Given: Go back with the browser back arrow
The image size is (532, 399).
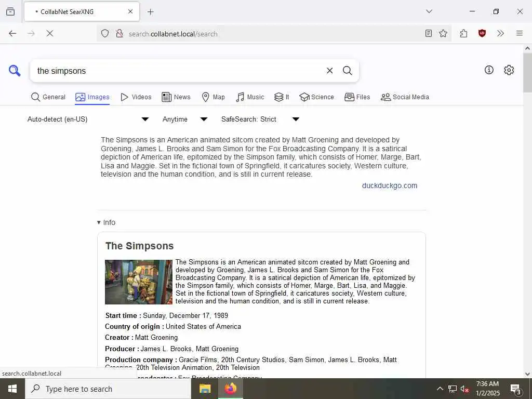Looking at the screenshot, I should (12, 33).
